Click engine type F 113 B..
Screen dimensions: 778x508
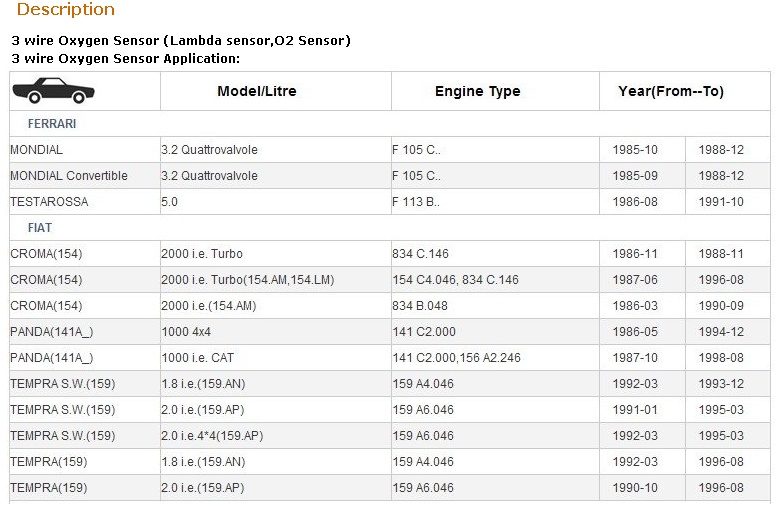[x=416, y=202]
